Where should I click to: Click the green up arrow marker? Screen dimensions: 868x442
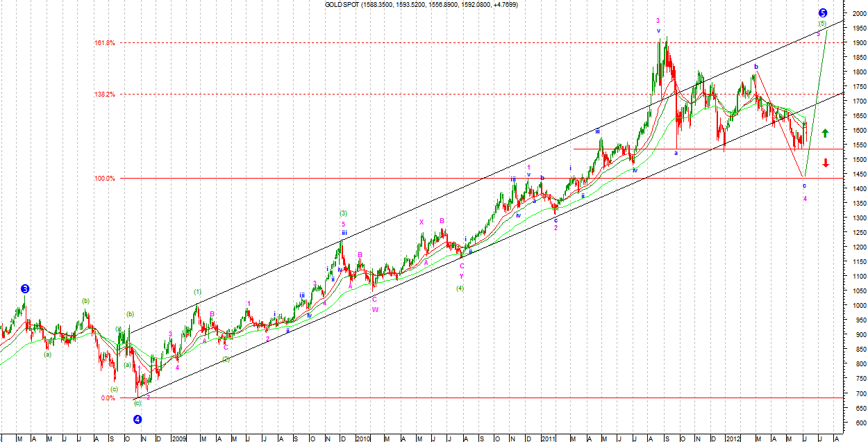click(825, 132)
